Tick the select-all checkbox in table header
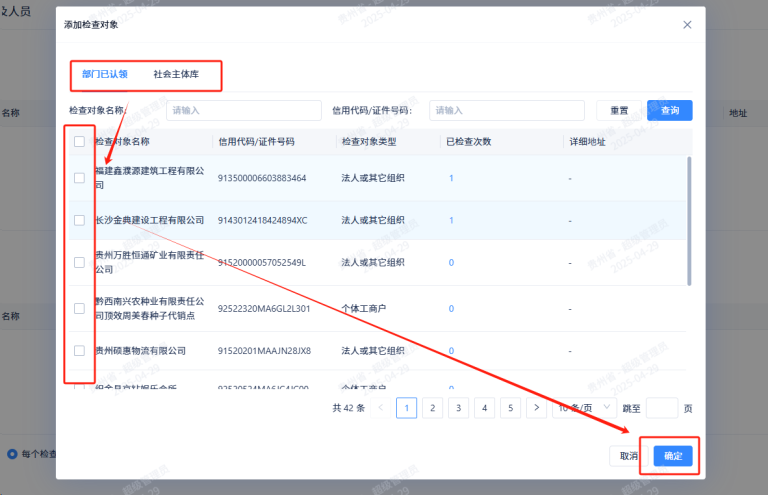Image resolution: width=768 pixels, height=495 pixels. coord(79,141)
